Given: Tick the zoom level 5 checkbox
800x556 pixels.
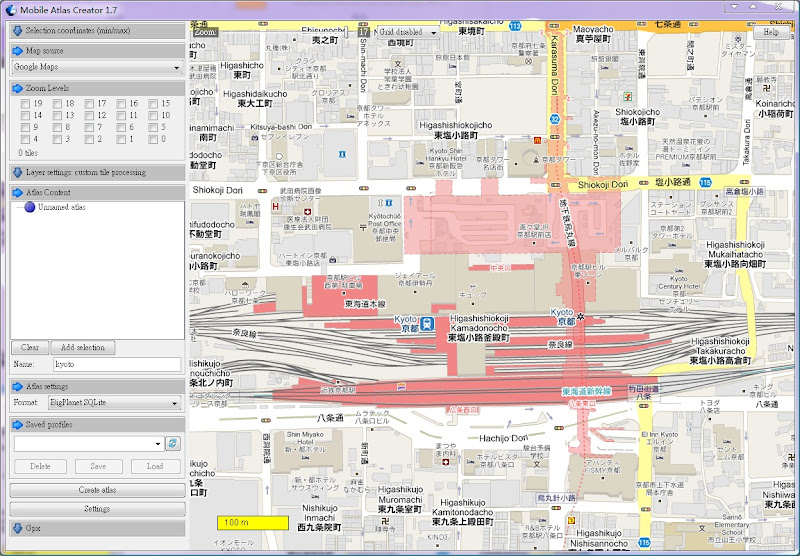Looking at the screenshot, I should (153, 127).
